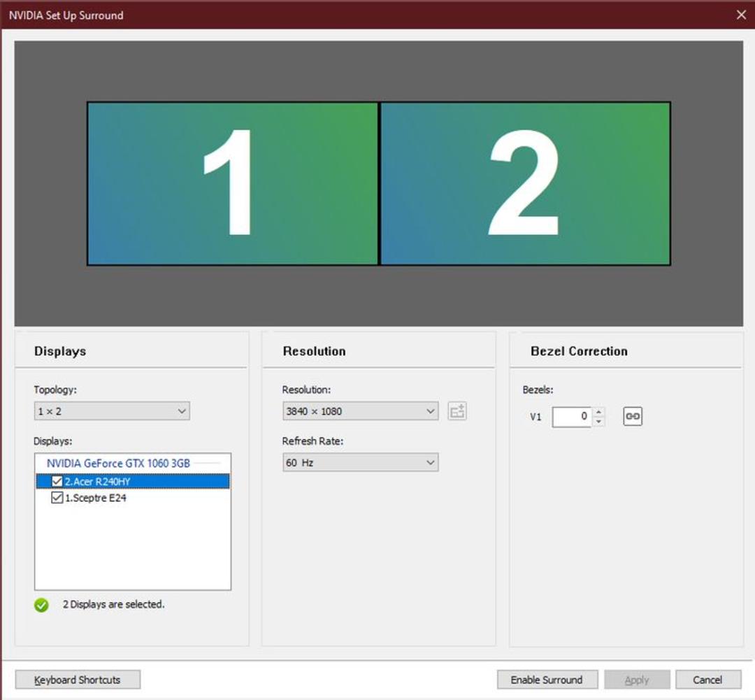Click the Cancel button
Viewport: 755px width, 700px height.
click(707, 680)
